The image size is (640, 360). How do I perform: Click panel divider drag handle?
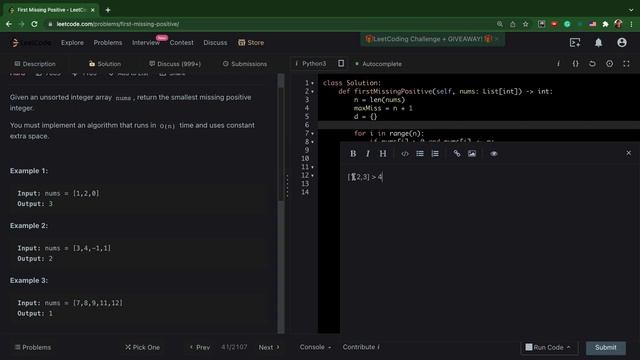coord(287,186)
